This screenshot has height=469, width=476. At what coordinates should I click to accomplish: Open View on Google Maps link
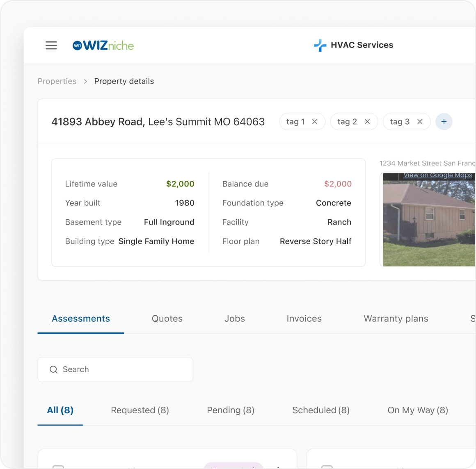[x=437, y=175]
